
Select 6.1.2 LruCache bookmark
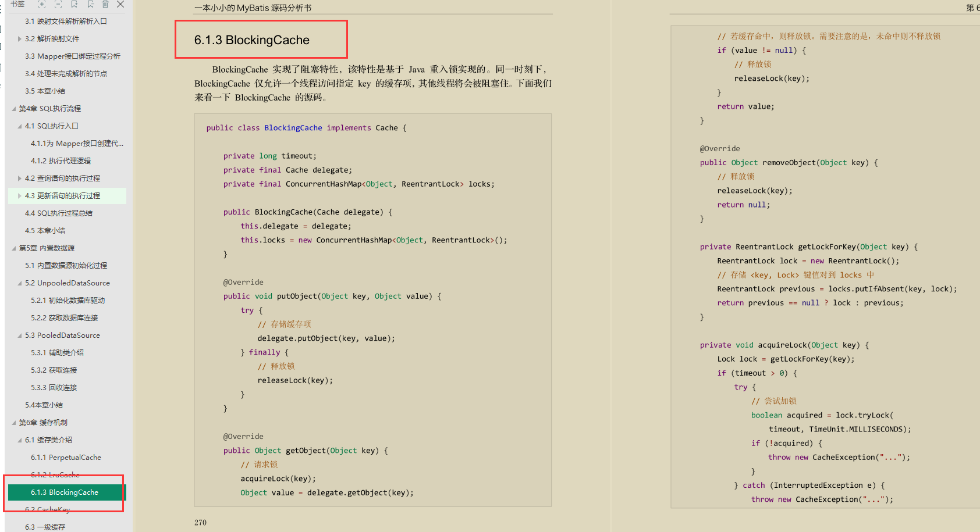tap(55, 475)
